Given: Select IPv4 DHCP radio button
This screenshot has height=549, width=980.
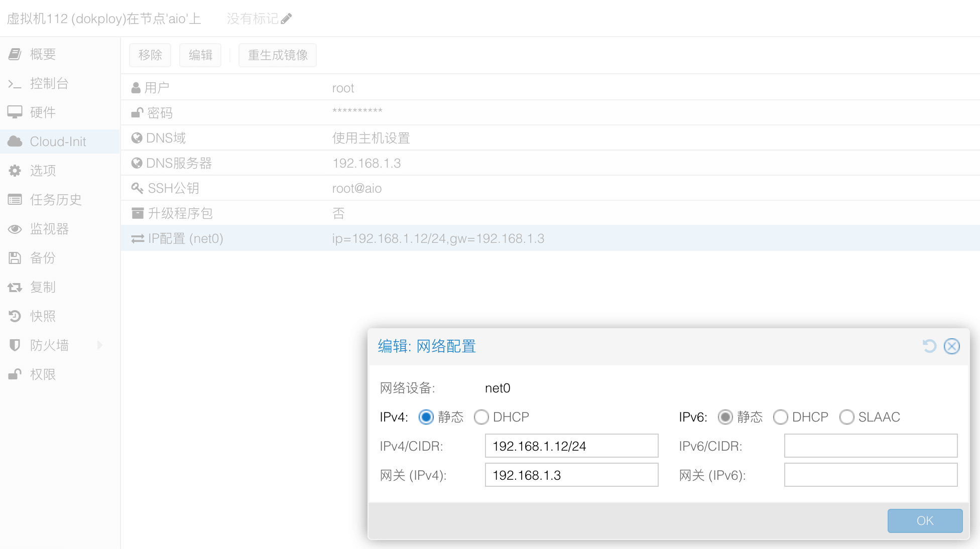Looking at the screenshot, I should (x=481, y=417).
